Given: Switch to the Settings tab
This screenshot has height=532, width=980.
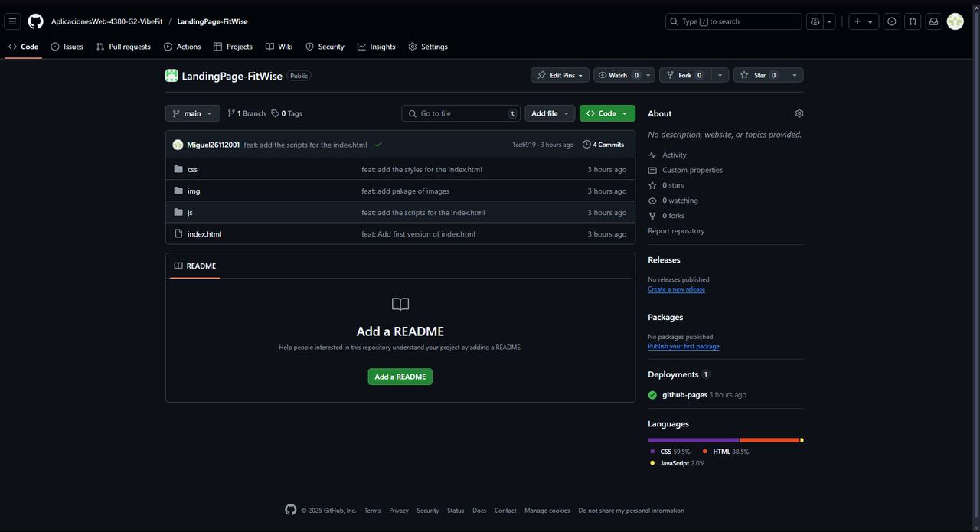Looking at the screenshot, I should 428,47.
